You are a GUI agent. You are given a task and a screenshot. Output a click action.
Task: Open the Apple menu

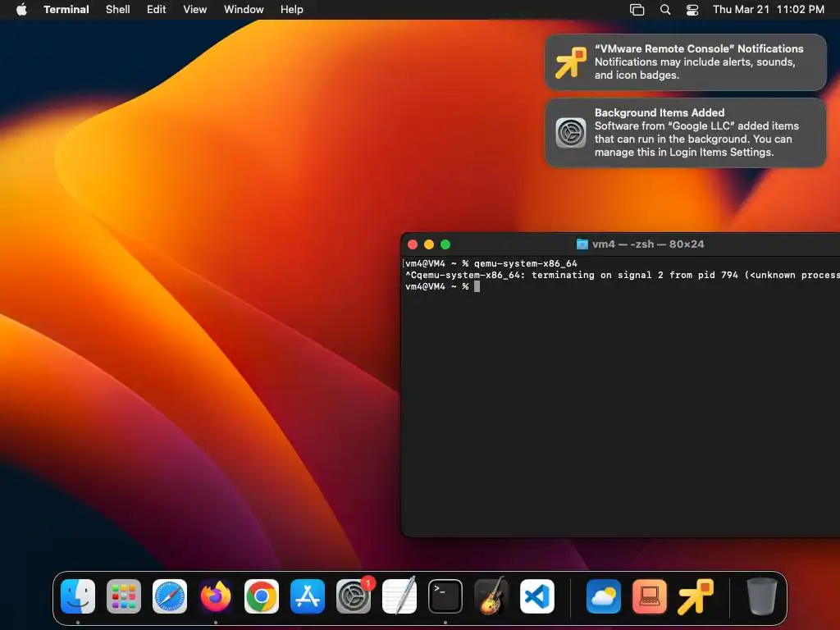click(x=21, y=10)
